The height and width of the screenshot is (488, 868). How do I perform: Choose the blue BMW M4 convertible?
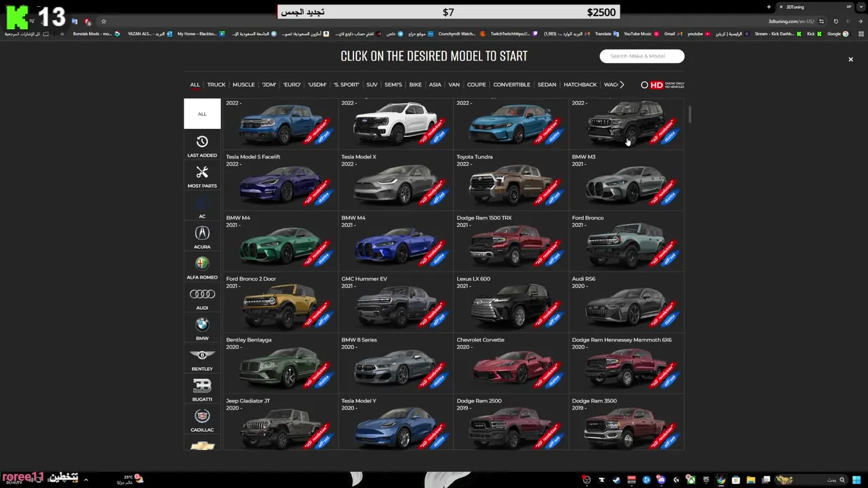tap(396, 241)
